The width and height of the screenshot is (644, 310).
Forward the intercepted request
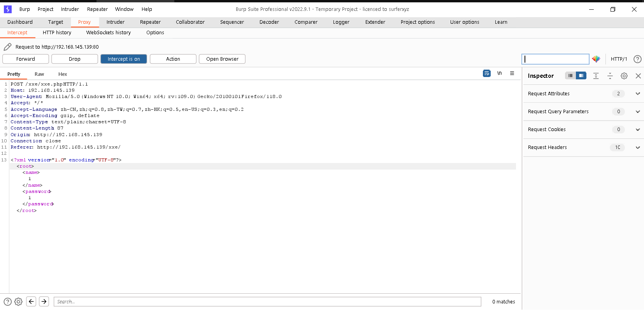tap(26, 59)
